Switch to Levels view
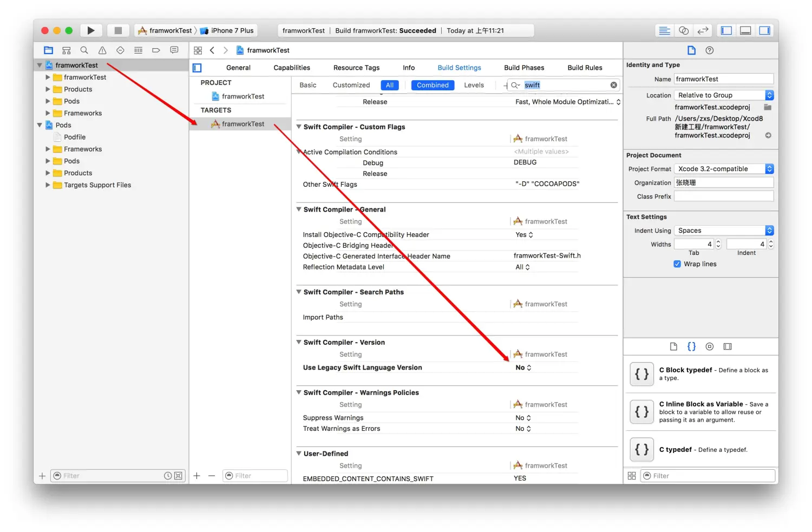The image size is (812, 532). pyautogui.click(x=474, y=85)
